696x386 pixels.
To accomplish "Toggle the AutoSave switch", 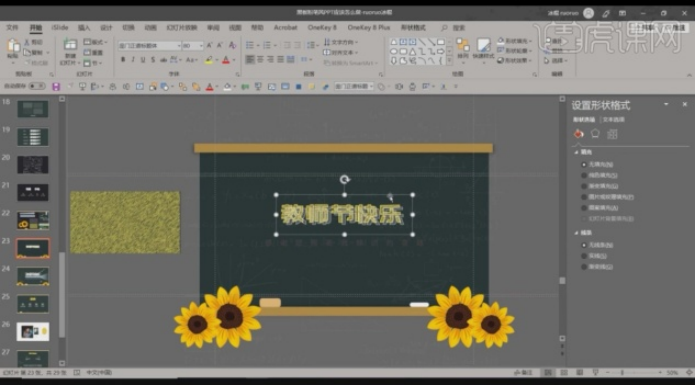I will pos(37,86).
